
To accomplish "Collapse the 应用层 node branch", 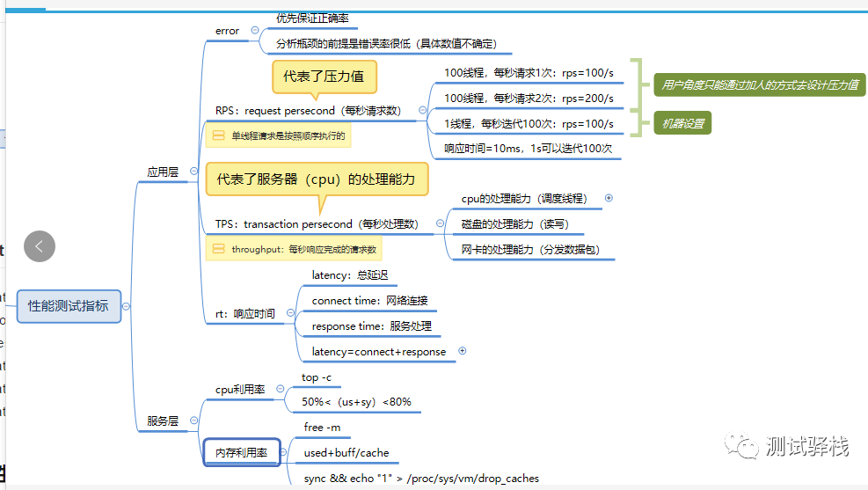I will pyautogui.click(x=193, y=171).
